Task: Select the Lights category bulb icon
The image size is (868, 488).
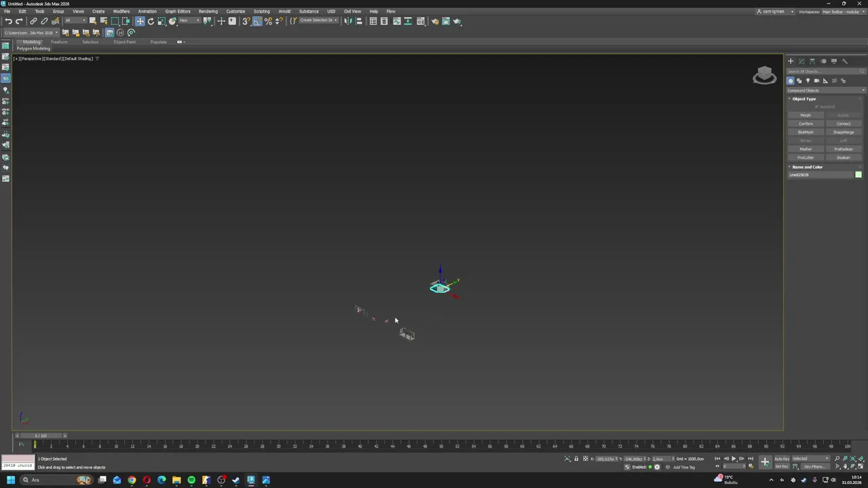Action: tap(808, 81)
